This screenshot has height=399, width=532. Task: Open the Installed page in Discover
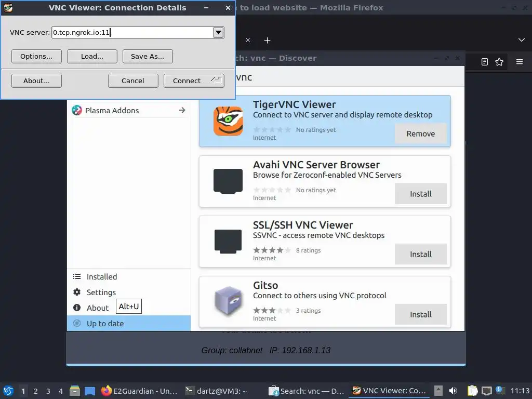[129, 276]
